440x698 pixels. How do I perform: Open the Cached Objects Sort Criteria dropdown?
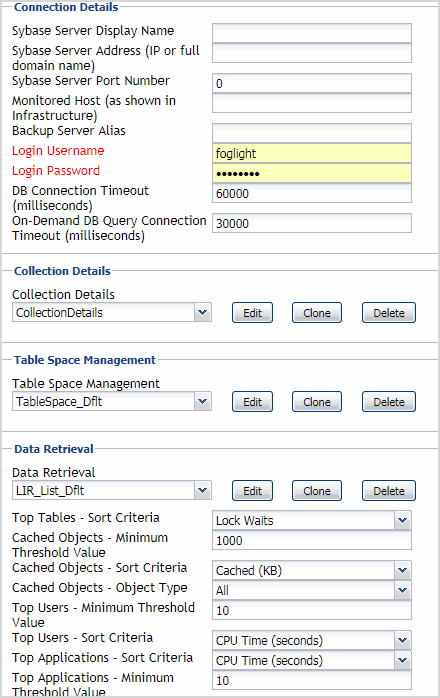click(312, 570)
